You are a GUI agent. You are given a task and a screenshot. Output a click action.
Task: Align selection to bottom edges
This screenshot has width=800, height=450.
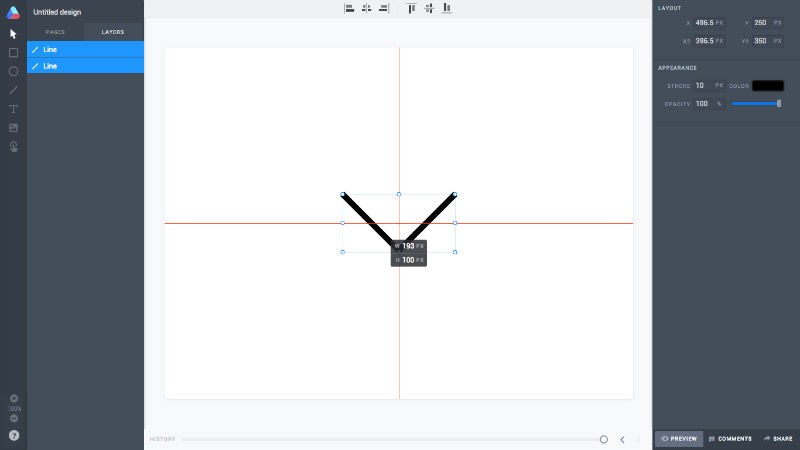tap(447, 8)
